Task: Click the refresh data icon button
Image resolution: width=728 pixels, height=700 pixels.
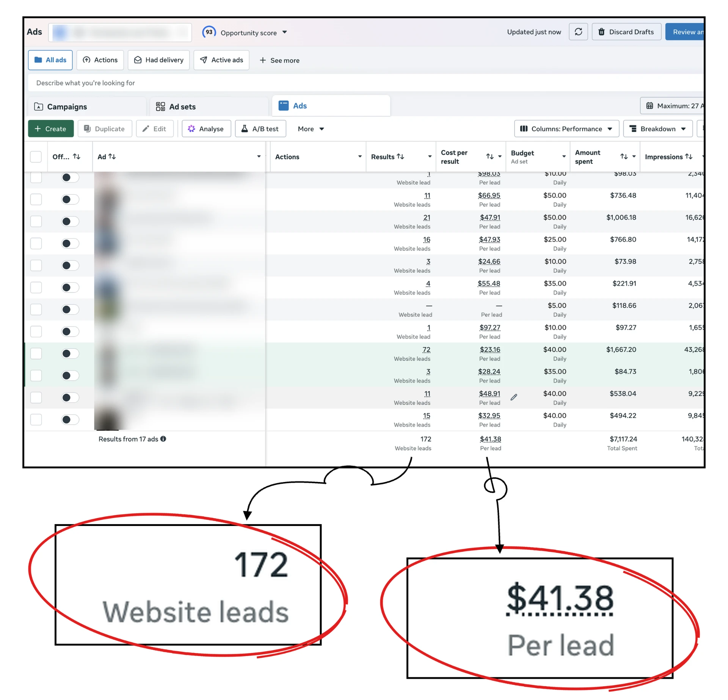Action: pyautogui.click(x=578, y=32)
